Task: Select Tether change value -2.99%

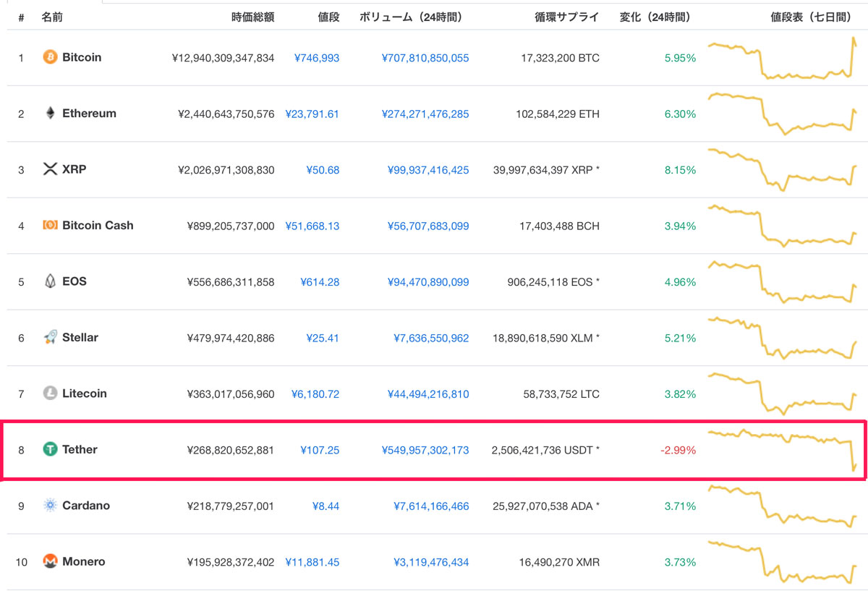Action: (678, 450)
